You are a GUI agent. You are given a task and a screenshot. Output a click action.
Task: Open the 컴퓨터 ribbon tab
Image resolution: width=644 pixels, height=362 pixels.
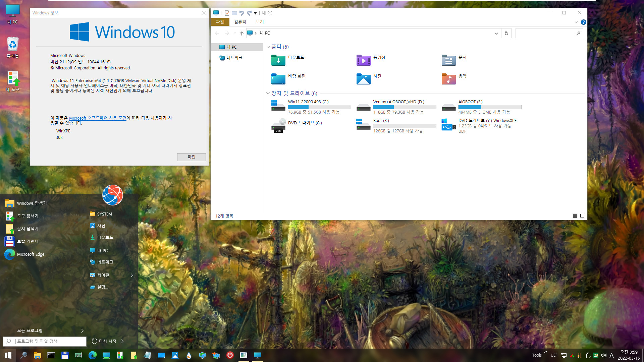[x=240, y=22]
